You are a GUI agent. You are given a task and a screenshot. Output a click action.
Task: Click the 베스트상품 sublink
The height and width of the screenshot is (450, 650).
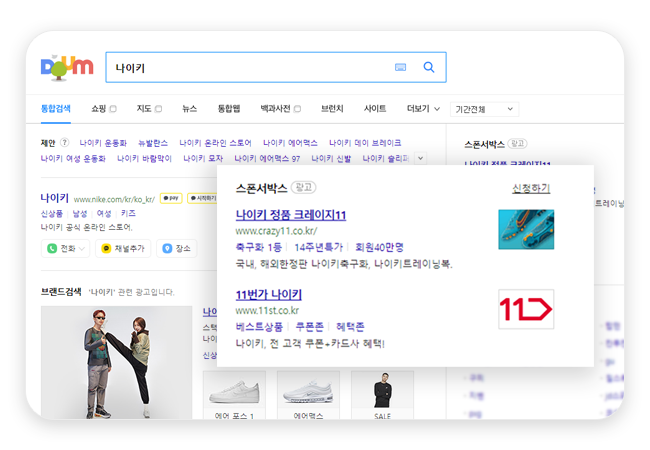point(259,327)
